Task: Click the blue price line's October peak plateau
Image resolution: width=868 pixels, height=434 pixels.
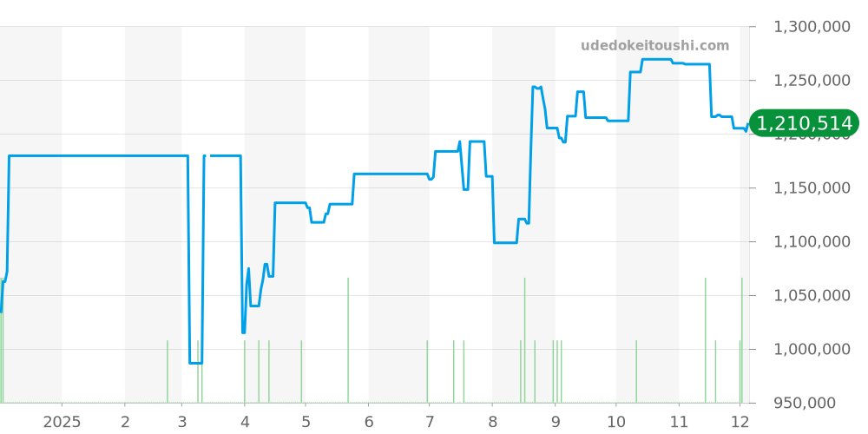Action: [656, 59]
